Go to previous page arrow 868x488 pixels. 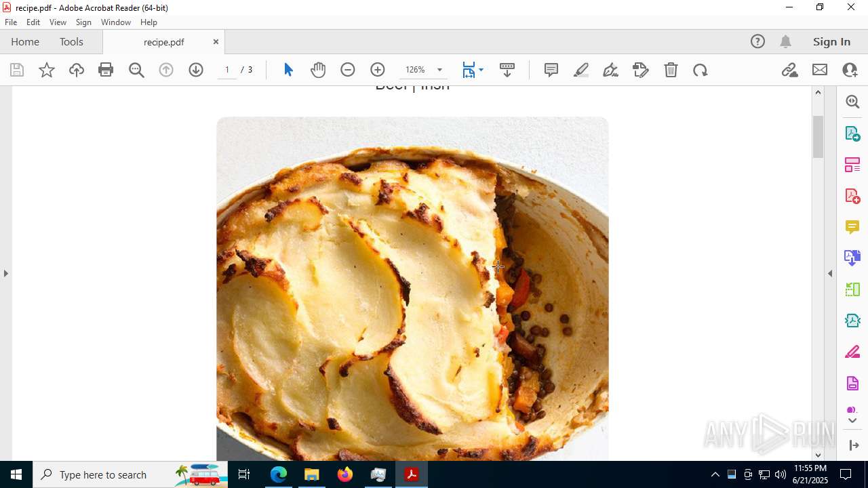point(166,70)
